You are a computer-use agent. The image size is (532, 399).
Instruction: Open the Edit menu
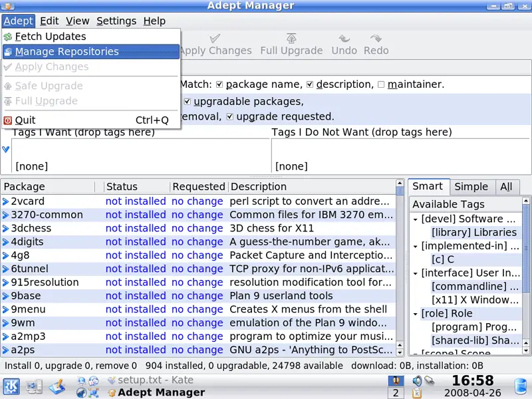coord(49,21)
